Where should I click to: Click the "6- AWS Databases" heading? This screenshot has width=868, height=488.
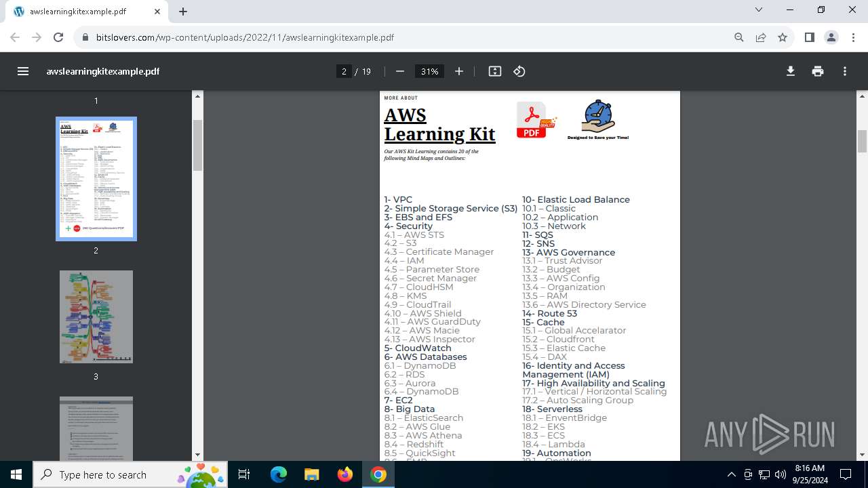[x=425, y=357]
